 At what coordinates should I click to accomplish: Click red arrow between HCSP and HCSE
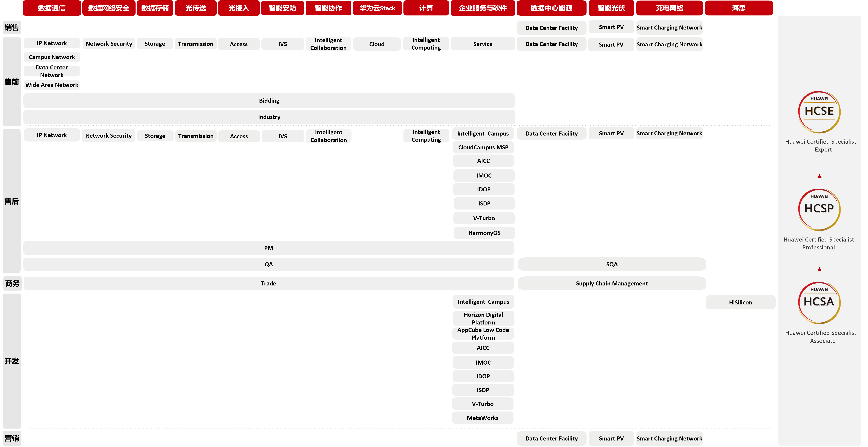coord(819,176)
